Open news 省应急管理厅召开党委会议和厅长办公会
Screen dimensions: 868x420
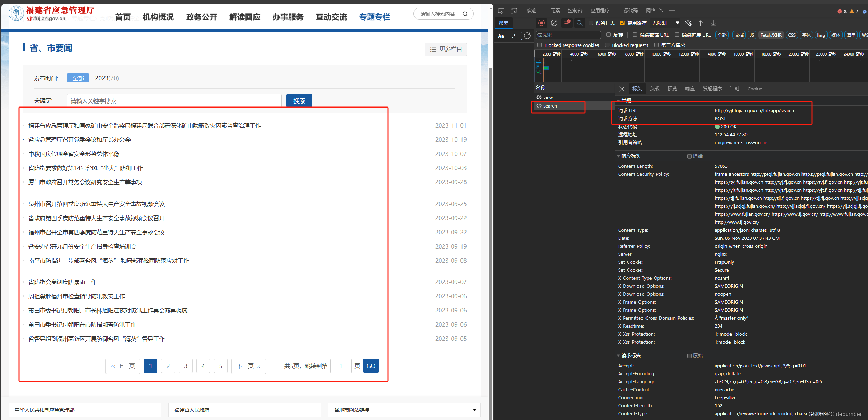click(79, 140)
